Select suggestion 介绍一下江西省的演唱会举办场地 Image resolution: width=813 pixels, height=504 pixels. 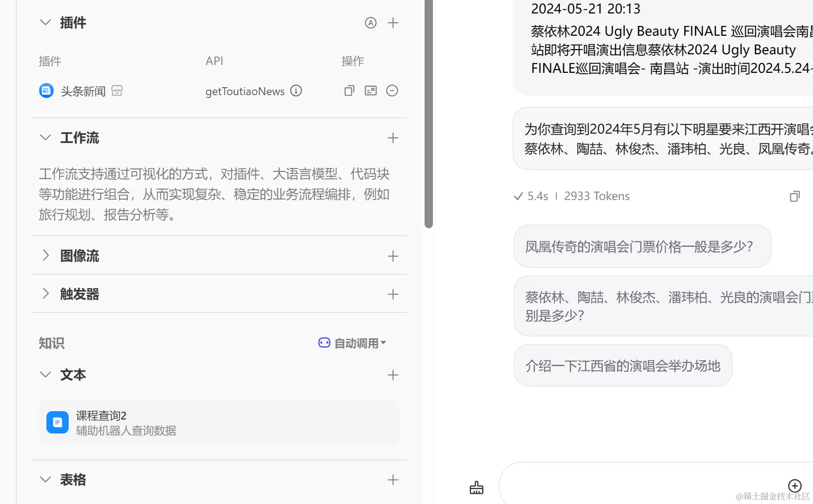pos(623,366)
